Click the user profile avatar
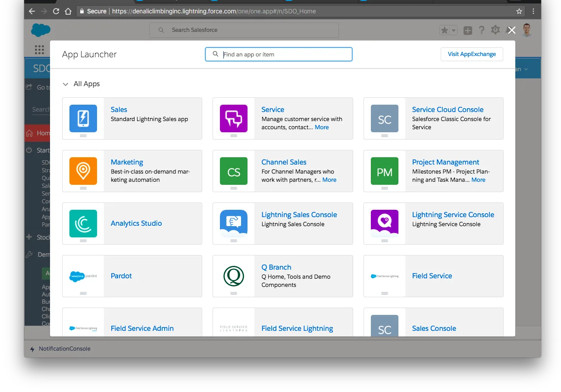Image resolution: width=561 pixels, height=392 pixels. (x=527, y=30)
